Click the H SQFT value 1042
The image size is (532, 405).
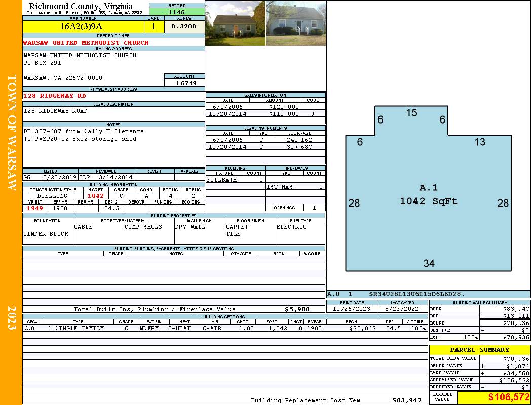(x=96, y=196)
